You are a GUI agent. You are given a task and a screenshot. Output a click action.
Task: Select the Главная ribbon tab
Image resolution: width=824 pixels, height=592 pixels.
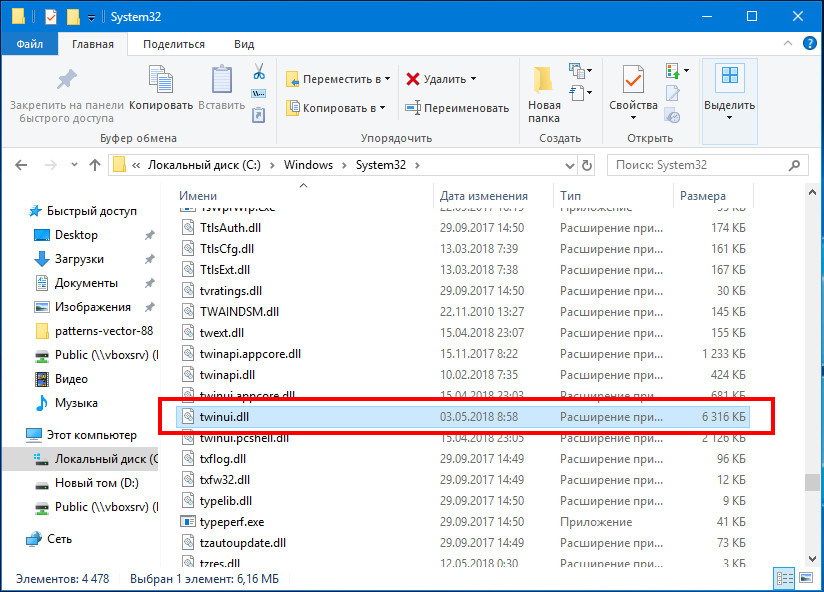[92, 44]
